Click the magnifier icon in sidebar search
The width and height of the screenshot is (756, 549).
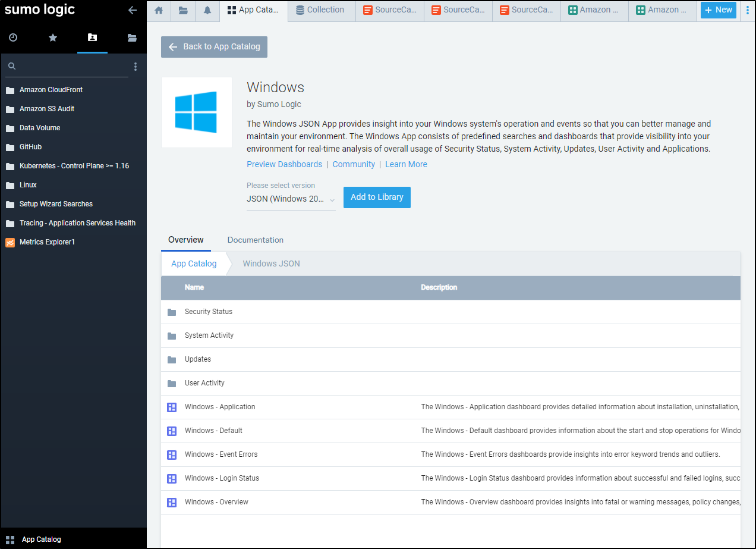pyautogui.click(x=12, y=66)
